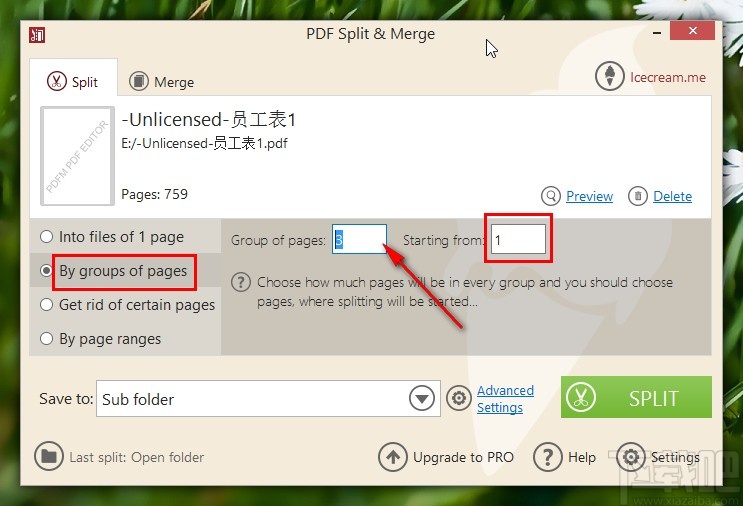Click the Upgrade to PRO arrow icon
Viewport: 743px width, 506px height.
tap(392, 457)
